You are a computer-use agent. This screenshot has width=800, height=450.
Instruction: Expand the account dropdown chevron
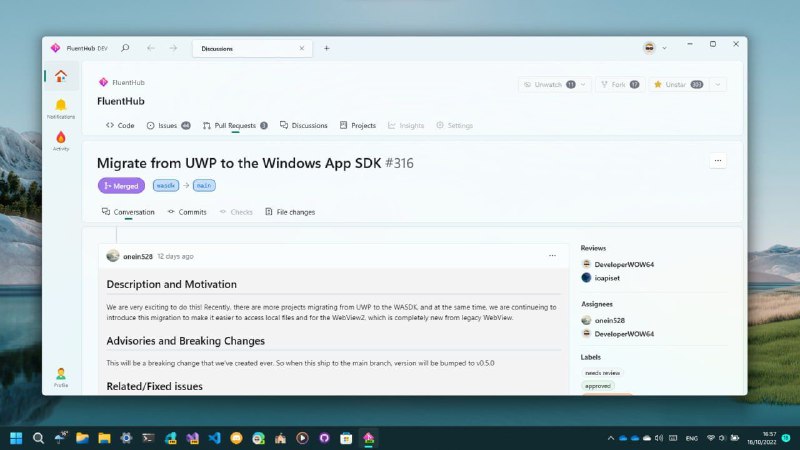pyautogui.click(x=664, y=48)
